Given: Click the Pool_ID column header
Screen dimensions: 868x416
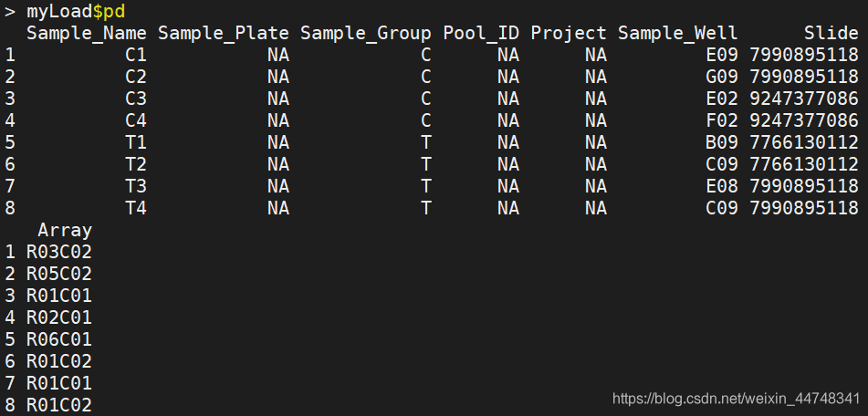Looking at the screenshot, I should coord(481,34).
